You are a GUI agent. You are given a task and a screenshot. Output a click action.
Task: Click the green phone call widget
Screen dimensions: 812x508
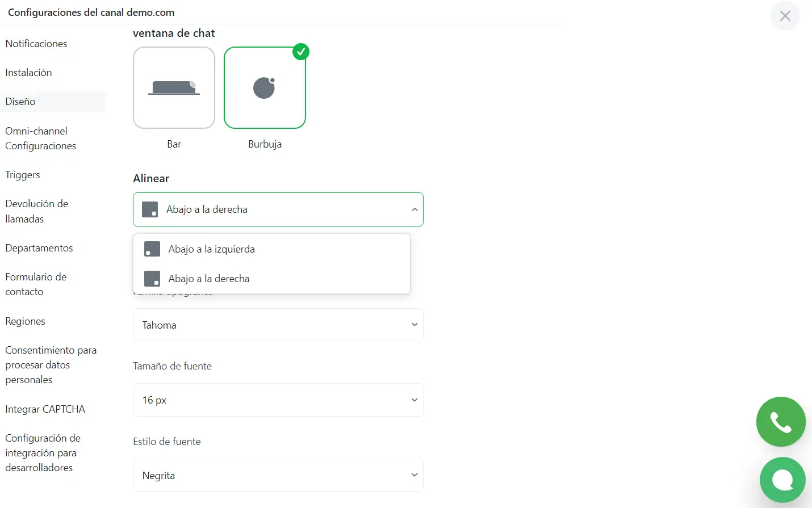click(x=781, y=422)
